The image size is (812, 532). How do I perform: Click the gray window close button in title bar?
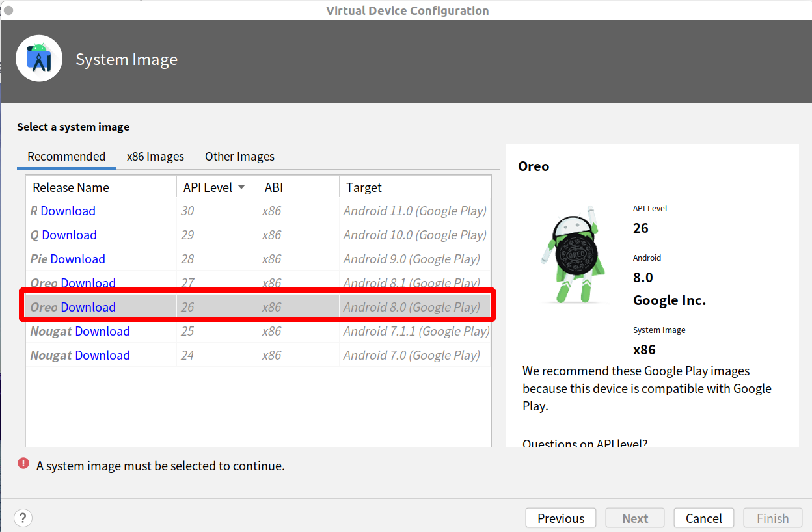[8, 10]
